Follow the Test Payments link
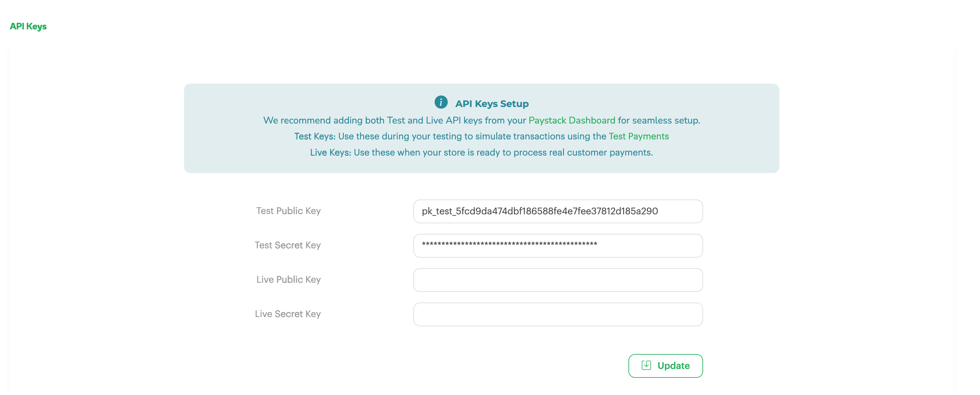The width and height of the screenshot is (980, 395). [638, 136]
